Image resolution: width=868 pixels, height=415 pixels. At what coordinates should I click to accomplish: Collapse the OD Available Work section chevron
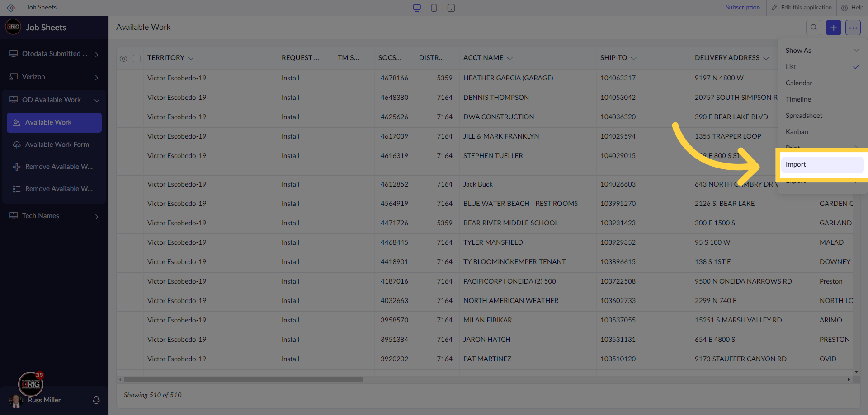(97, 100)
